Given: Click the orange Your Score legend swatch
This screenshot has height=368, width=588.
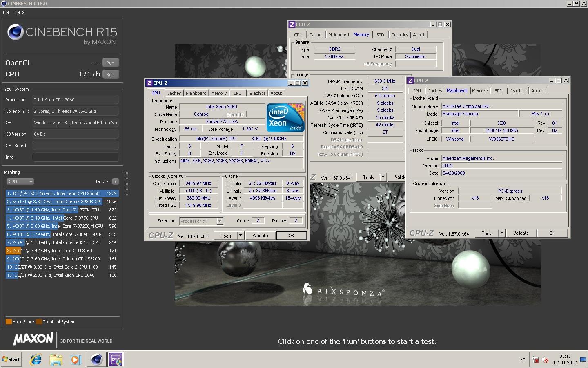Looking at the screenshot, I should tap(9, 322).
